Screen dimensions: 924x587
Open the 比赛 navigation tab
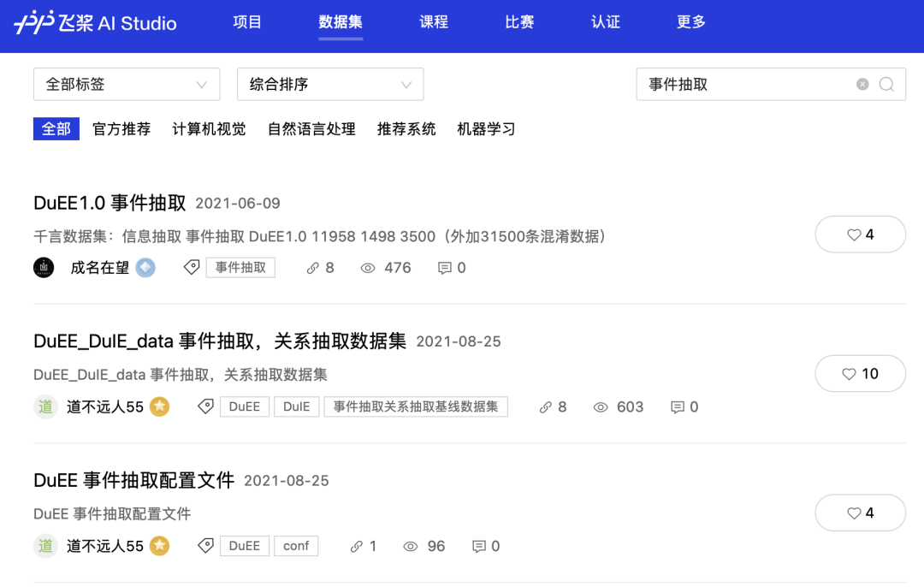[x=519, y=22]
